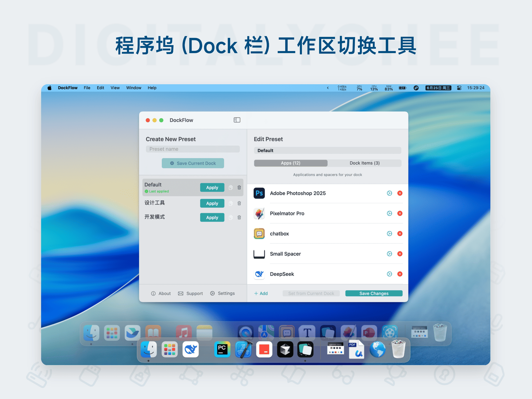Open gear settings for Small Spacer
Image resolution: width=532 pixels, height=399 pixels.
click(x=389, y=254)
